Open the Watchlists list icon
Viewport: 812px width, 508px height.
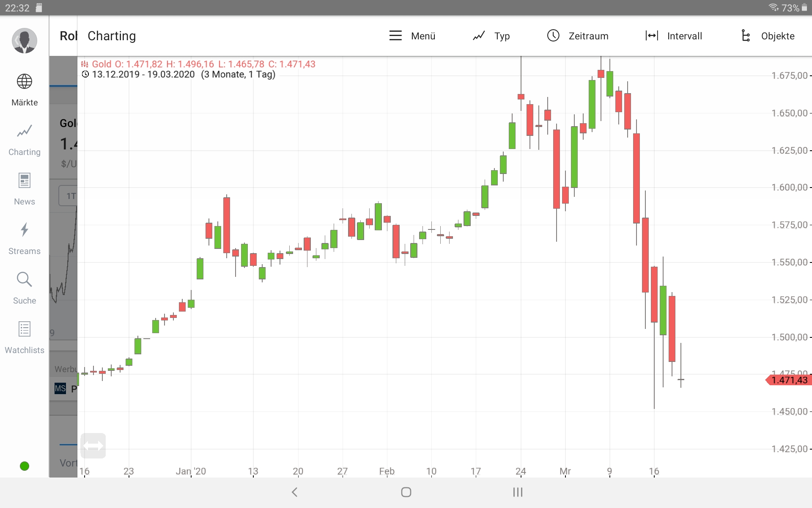click(x=25, y=329)
